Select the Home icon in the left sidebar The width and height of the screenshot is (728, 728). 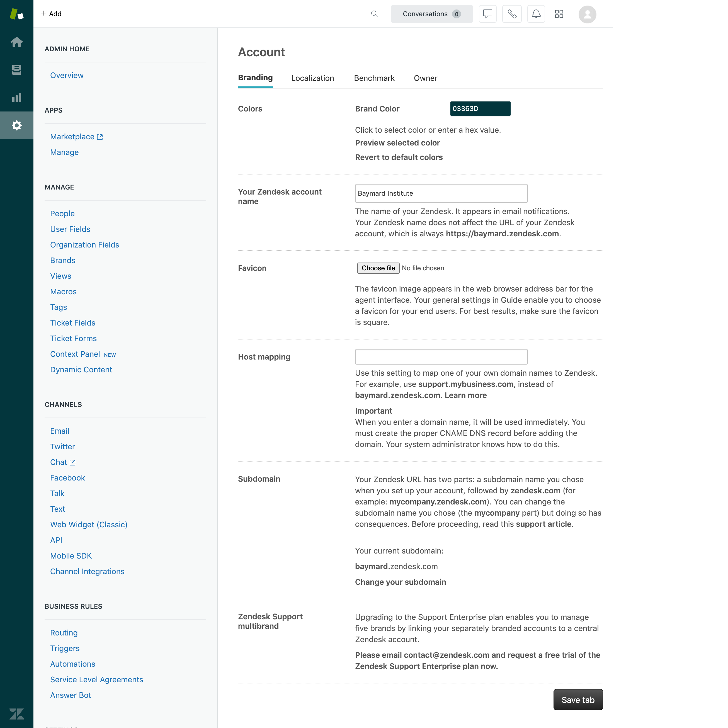(16, 42)
